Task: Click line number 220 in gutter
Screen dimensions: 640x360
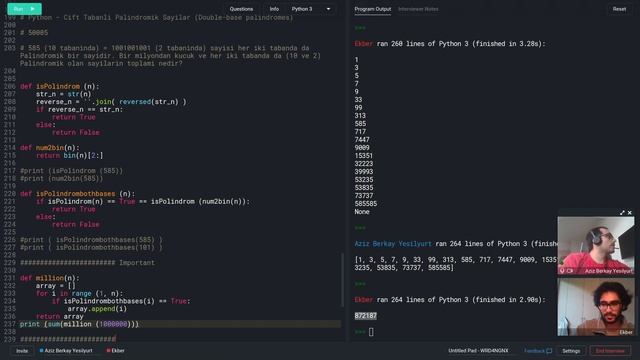Action: (9, 194)
